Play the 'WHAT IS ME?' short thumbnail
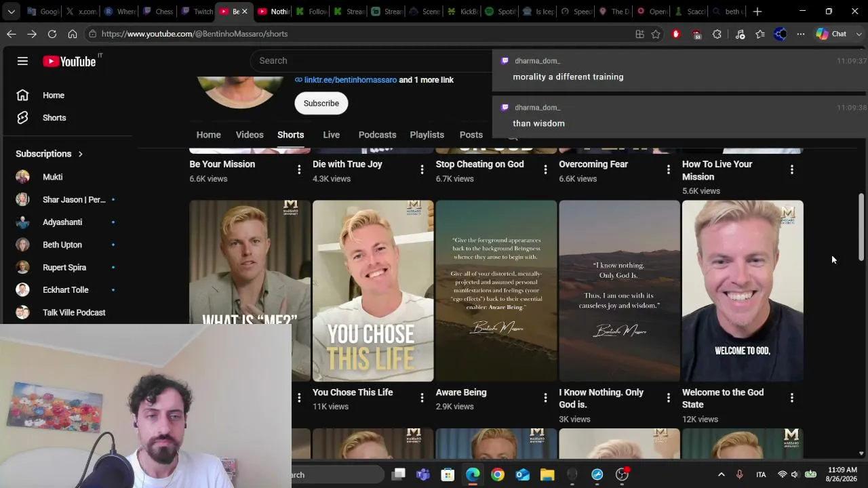 [250, 262]
